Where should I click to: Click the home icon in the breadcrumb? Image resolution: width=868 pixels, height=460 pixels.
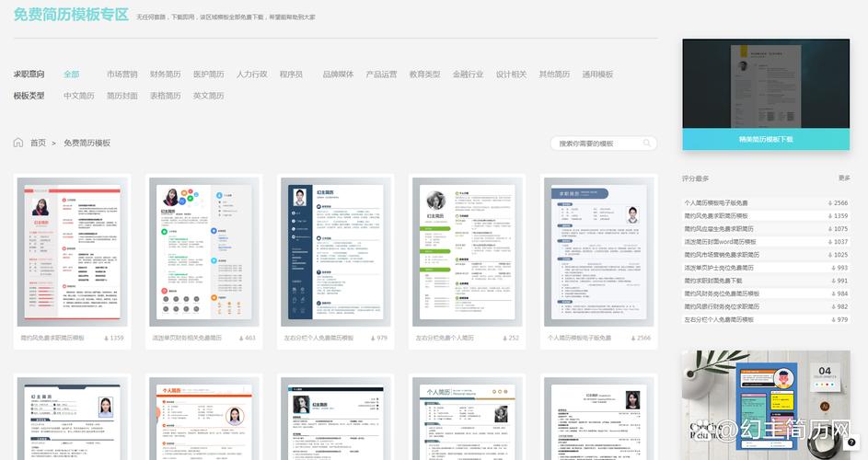click(18, 143)
